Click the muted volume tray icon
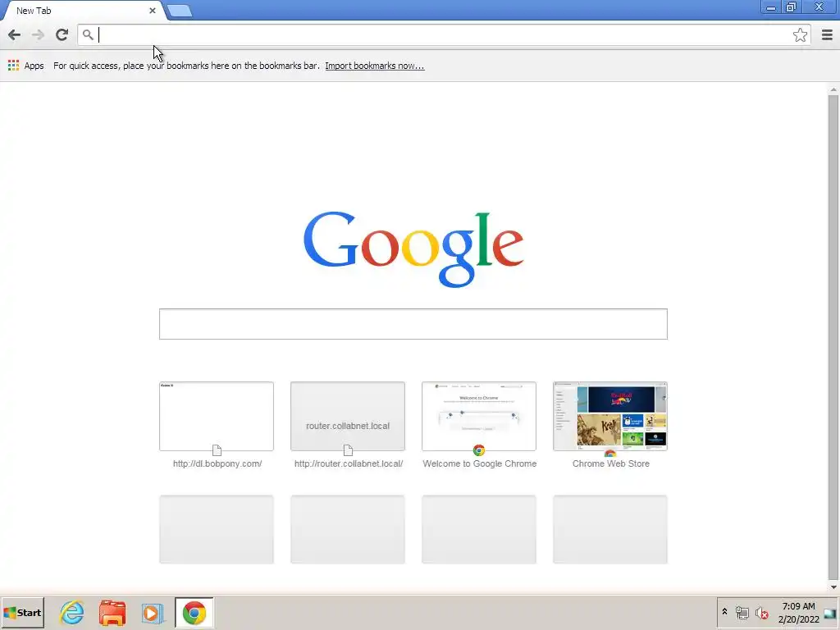Screen dimensions: 840x630 [761, 612]
